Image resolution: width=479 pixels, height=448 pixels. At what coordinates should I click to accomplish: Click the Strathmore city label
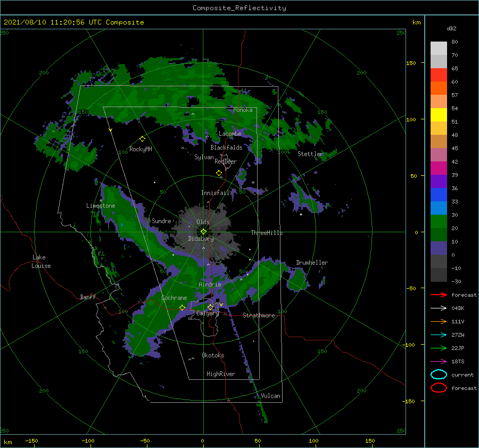259,315
